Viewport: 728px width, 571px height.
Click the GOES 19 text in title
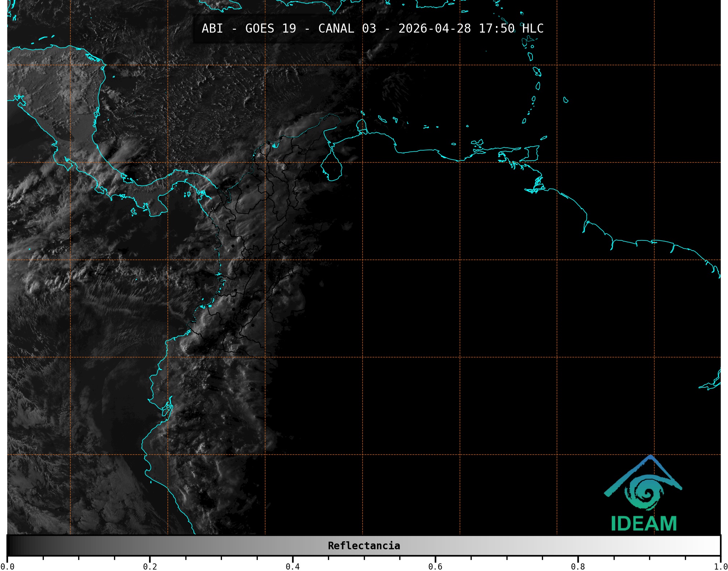270,29
